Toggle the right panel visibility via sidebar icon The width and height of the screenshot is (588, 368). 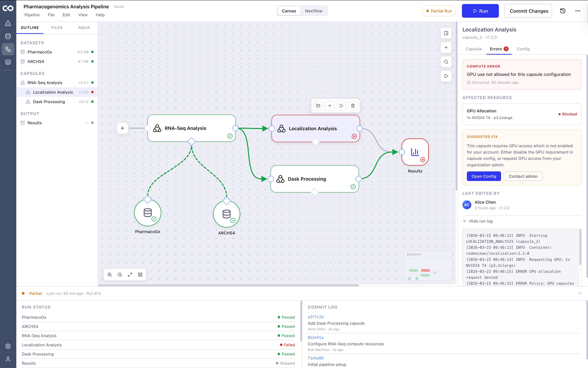[x=446, y=33]
